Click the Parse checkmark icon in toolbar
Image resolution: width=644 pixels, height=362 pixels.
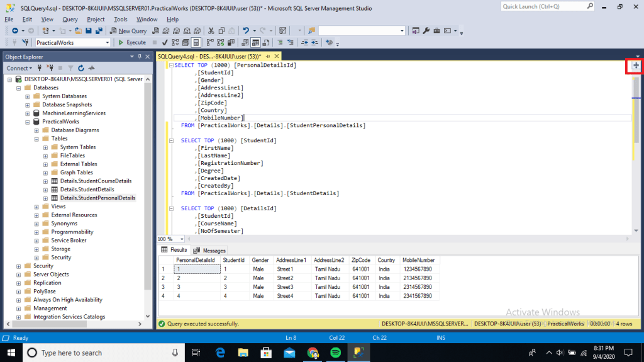pyautogui.click(x=164, y=42)
